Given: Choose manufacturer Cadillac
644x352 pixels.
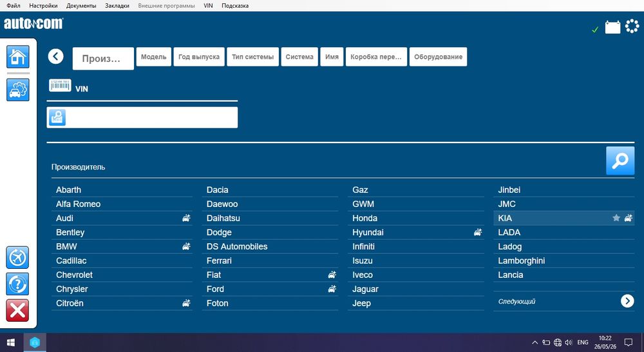Looking at the screenshot, I should click(x=122, y=260).
